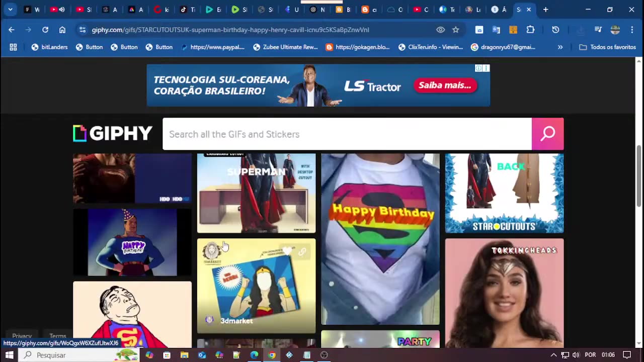Open a new tab with plus button
Image resolution: width=644 pixels, height=362 pixels.
[545, 10]
